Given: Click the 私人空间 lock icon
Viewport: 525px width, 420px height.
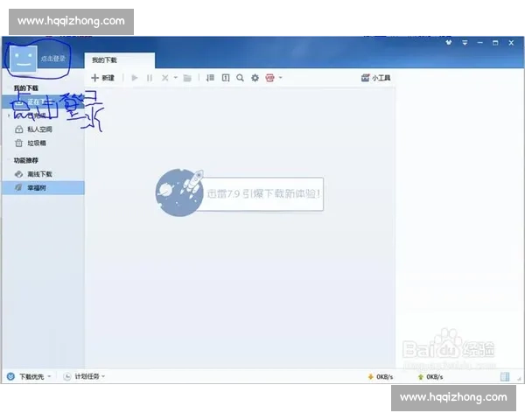Looking at the screenshot, I should tap(19, 129).
